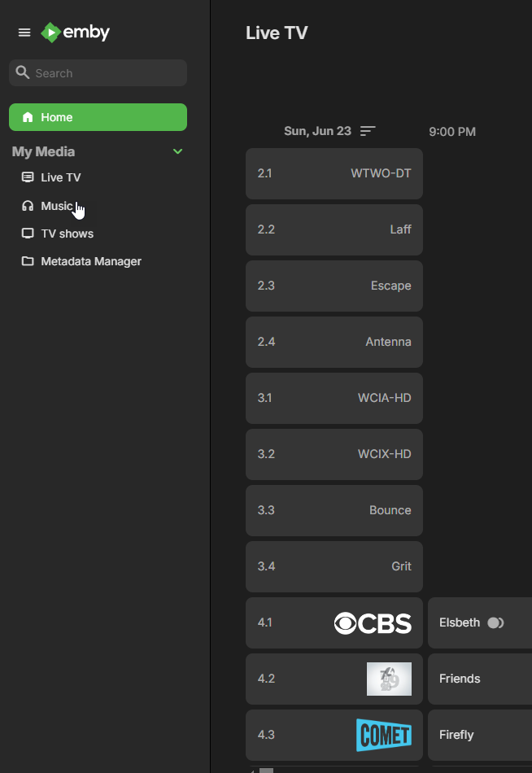The height and width of the screenshot is (773, 532).
Task: Select channel 2.1 WTWO-DT
Action: click(334, 173)
